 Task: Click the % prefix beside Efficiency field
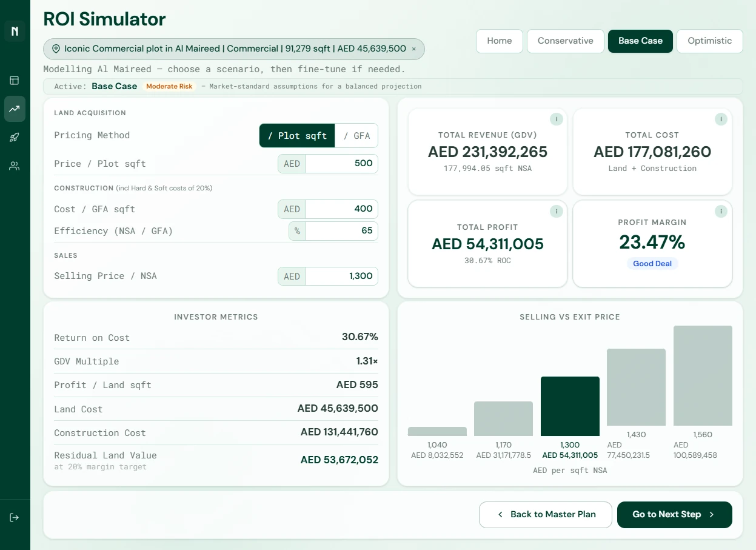coord(297,231)
